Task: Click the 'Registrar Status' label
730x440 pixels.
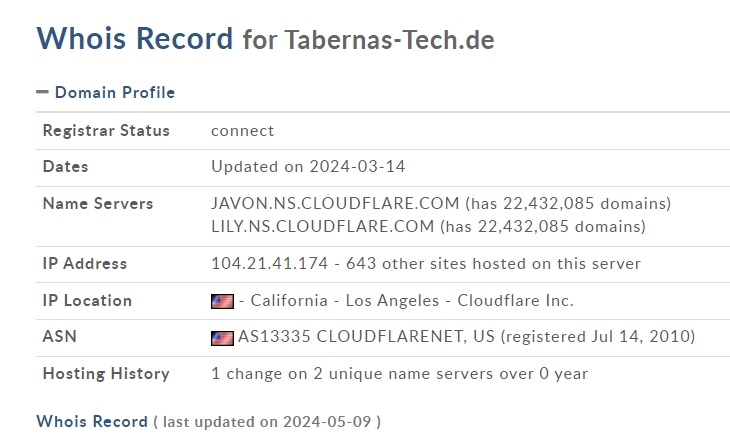Action: (106, 130)
